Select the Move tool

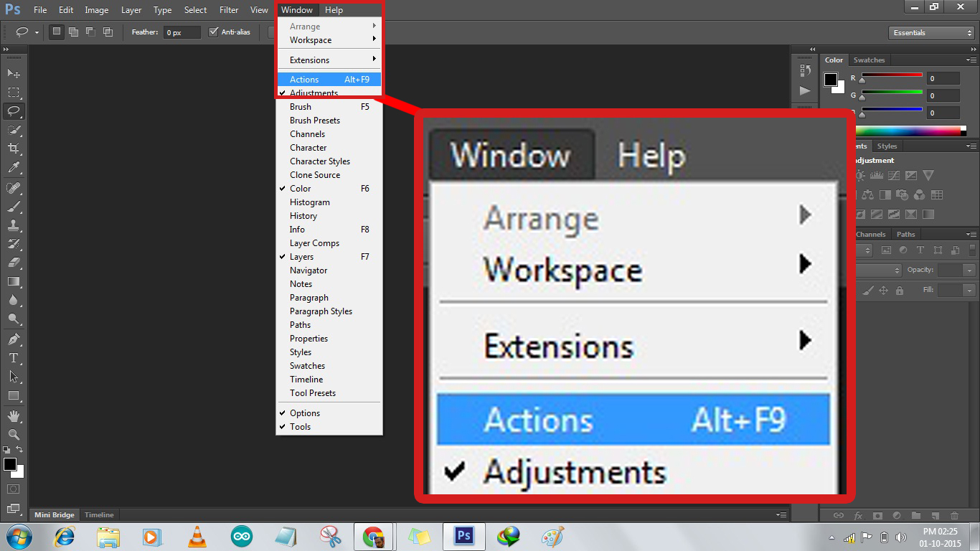14,73
